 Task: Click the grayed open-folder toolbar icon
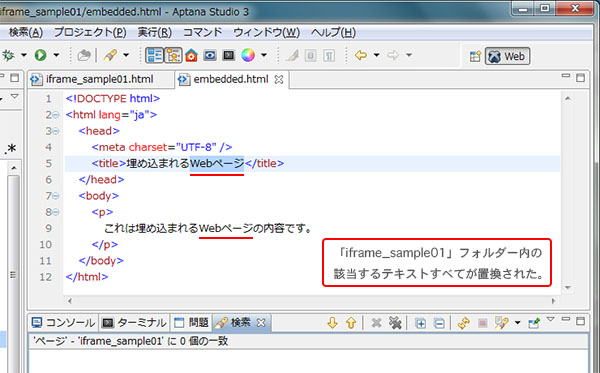coord(84,55)
